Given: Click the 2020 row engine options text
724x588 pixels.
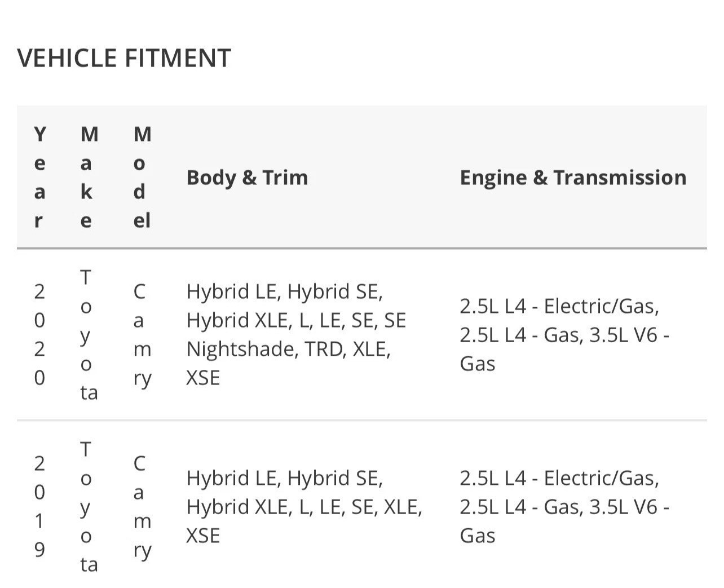Looking at the screenshot, I should click(x=564, y=334).
